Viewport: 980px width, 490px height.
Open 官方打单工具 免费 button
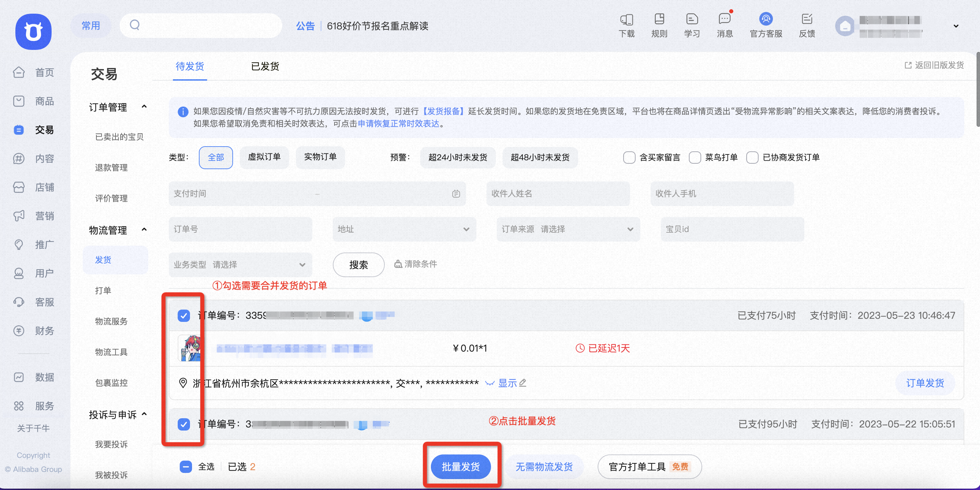(x=649, y=466)
